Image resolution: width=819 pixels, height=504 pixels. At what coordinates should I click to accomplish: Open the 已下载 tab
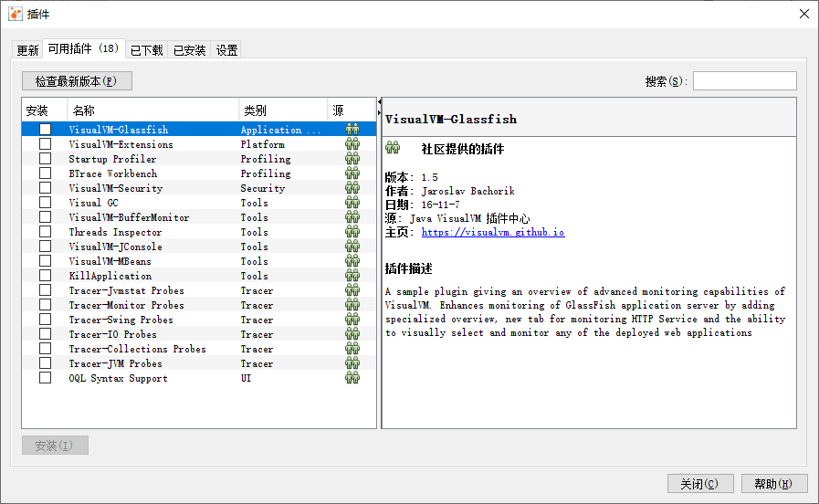tap(147, 50)
